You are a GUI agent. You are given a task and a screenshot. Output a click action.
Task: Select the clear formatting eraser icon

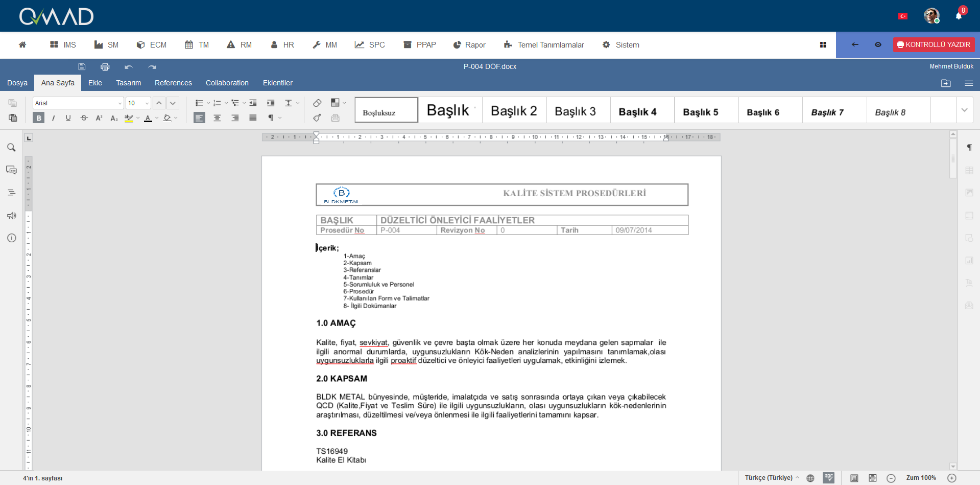(317, 103)
